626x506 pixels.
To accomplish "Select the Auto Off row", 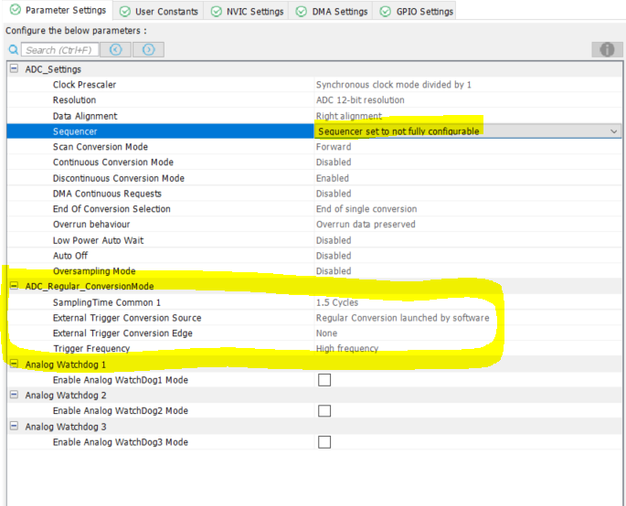I will tap(314, 255).
